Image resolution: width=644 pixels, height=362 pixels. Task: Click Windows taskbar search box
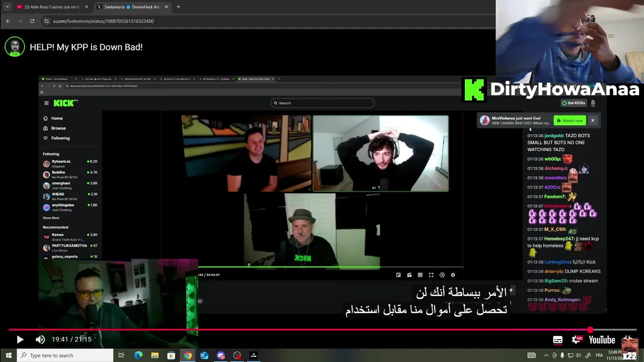[65, 355]
